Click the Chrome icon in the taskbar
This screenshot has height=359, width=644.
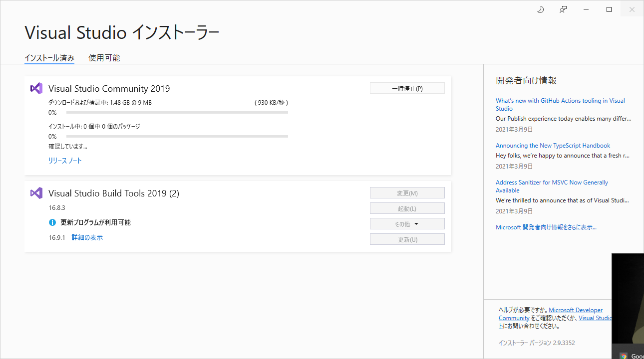(624, 356)
